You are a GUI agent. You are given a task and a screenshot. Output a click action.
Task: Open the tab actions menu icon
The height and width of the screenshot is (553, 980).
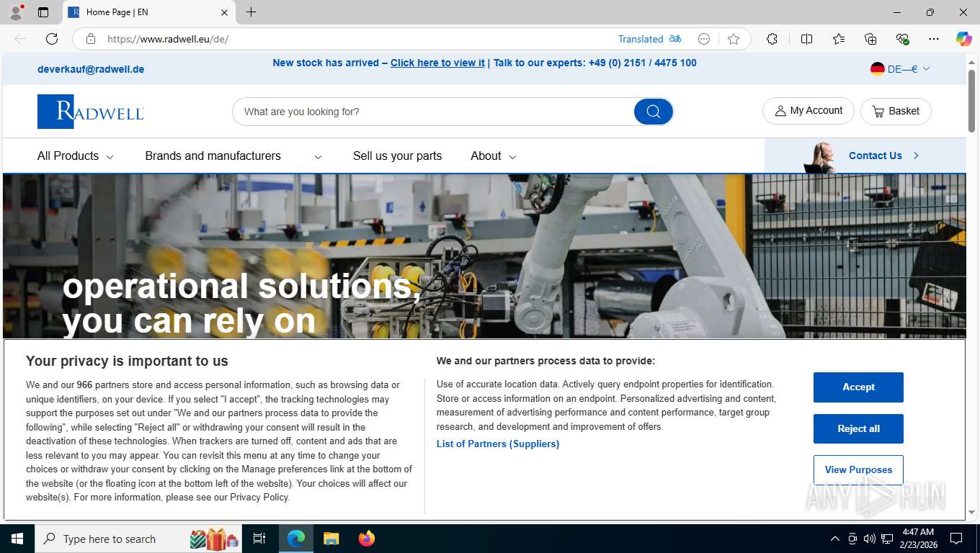coord(43,12)
